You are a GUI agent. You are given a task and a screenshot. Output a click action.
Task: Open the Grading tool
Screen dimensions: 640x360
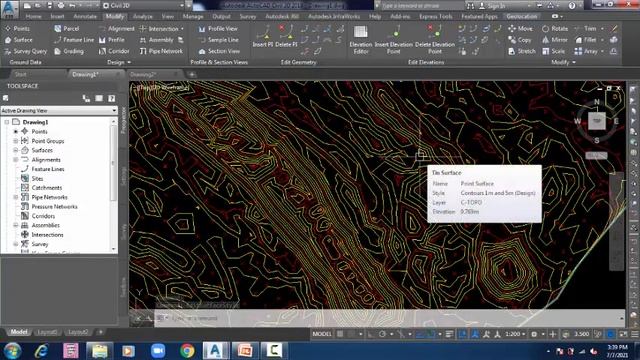point(69,51)
